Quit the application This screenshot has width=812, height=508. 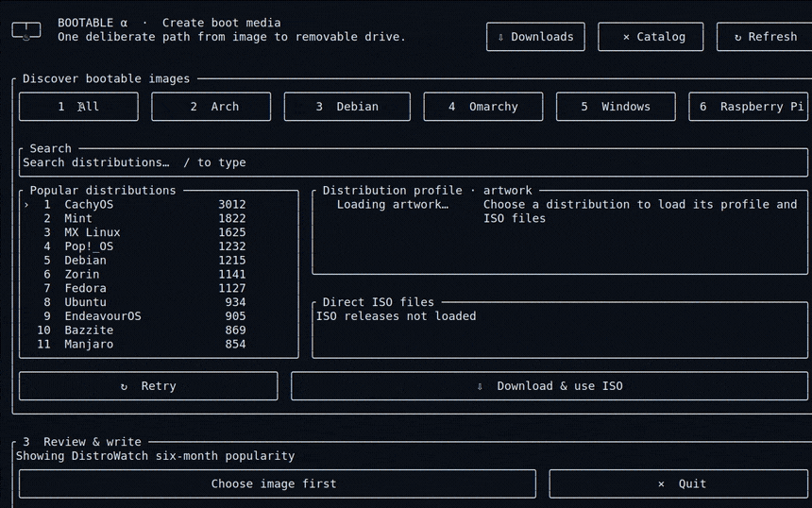pos(678,483)
